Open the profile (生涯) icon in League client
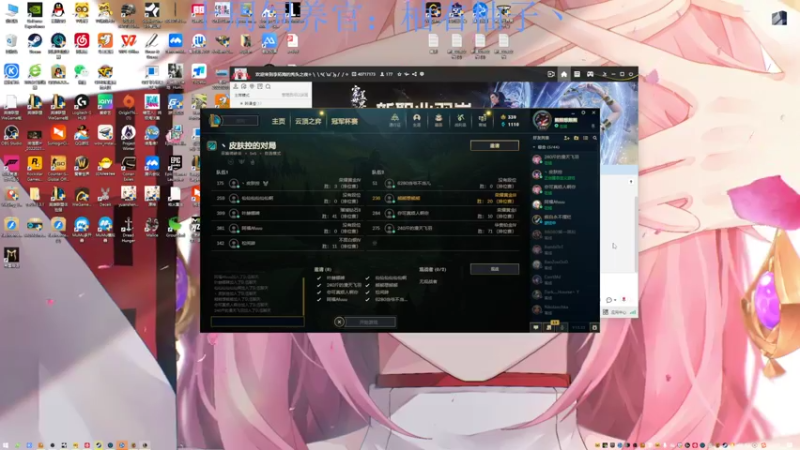Image resolution: width=800 pixels, height=450 pixels. (417, 119)
